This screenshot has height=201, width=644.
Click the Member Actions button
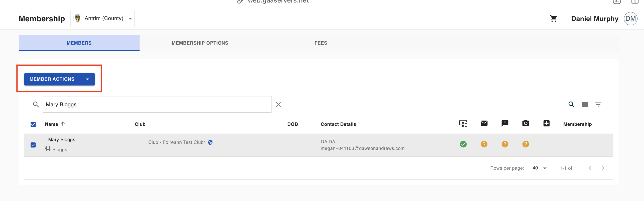coord(52,79)
